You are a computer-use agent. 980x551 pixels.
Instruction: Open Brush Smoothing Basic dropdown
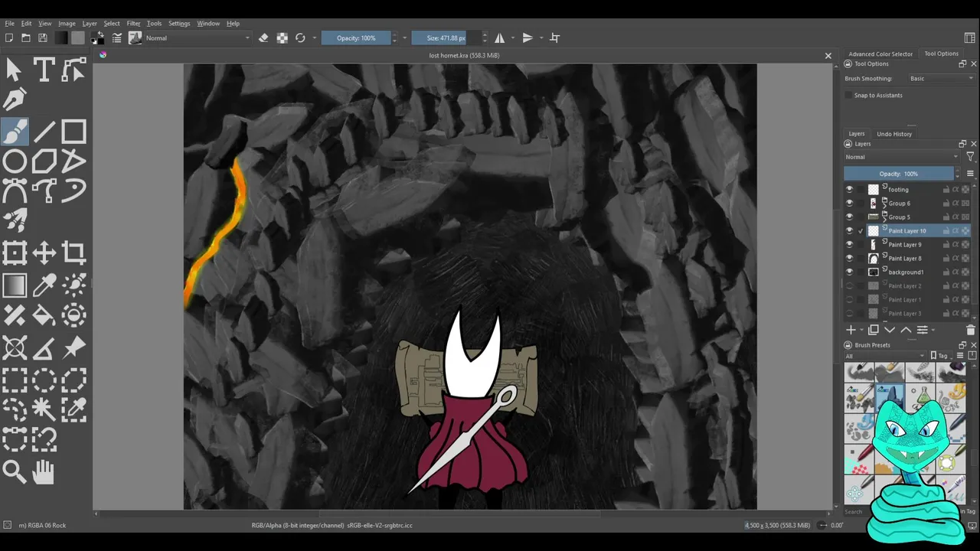pyautogui.click(x=940, y=78)
